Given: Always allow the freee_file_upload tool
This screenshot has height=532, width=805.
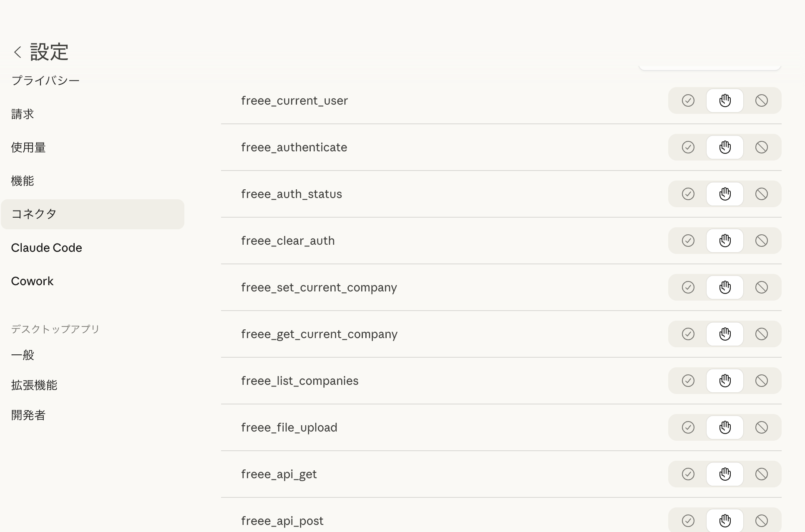Looking at the screenshot, I should point(688,427).
